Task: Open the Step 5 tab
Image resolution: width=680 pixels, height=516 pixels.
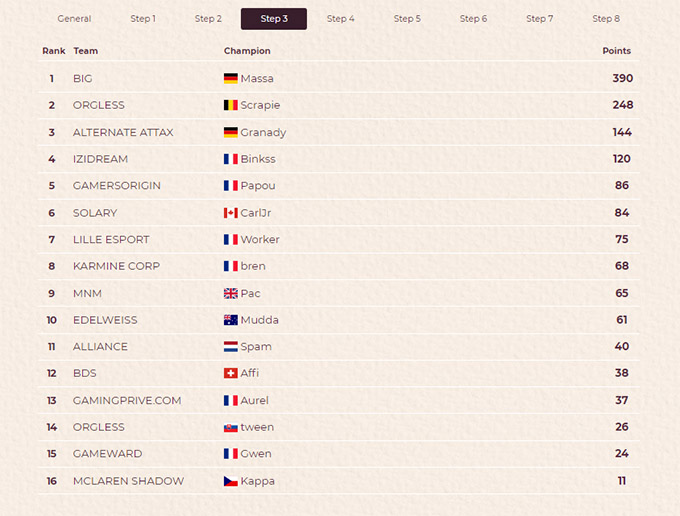Action: [407, 19]
